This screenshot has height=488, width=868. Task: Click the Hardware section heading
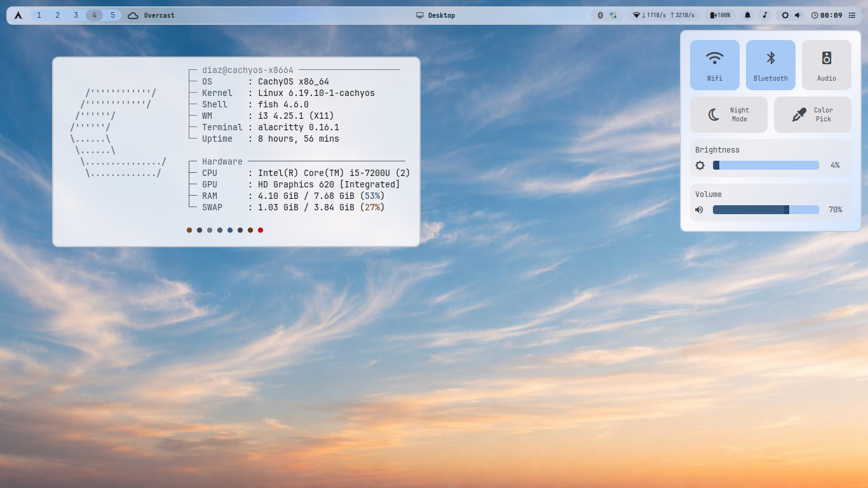(222, 161)
